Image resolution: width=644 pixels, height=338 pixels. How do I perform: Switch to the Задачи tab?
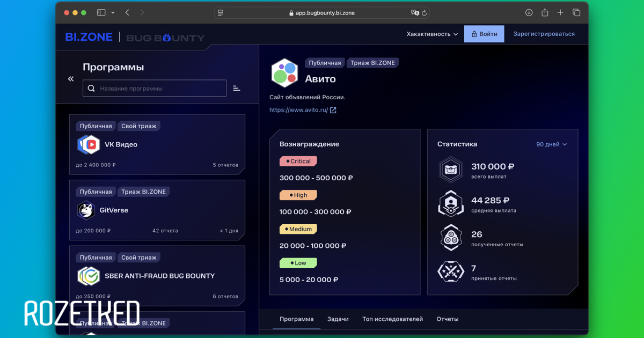(338, 319)
